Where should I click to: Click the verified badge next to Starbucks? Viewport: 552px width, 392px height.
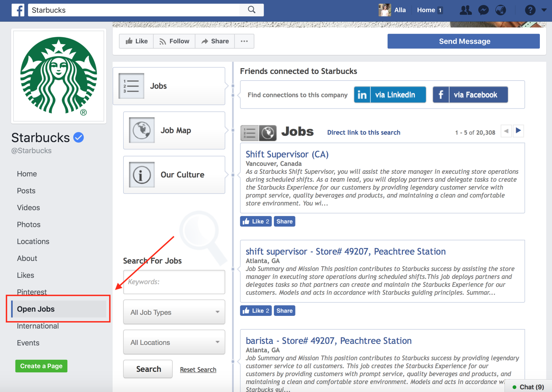(79, 137)
